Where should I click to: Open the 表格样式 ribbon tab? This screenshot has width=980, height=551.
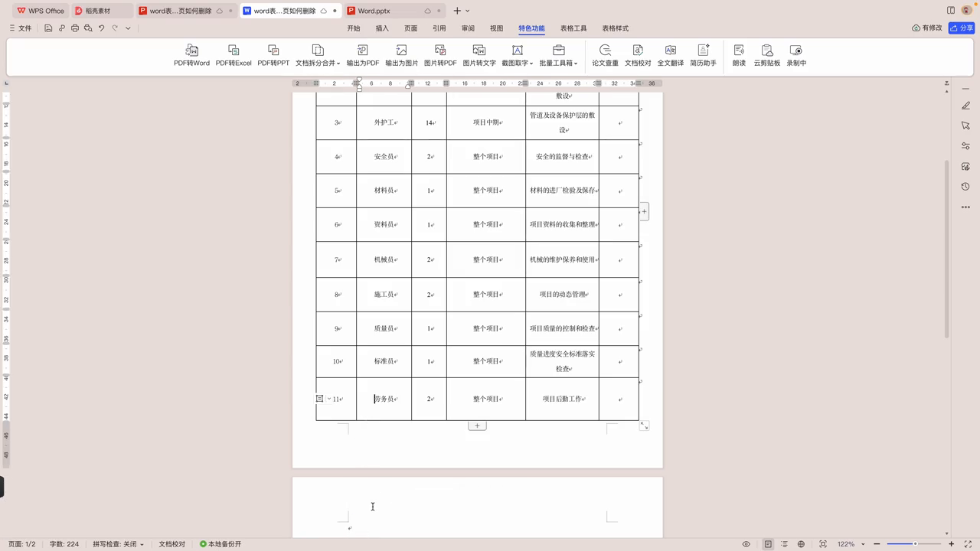(x=615, y=28)
